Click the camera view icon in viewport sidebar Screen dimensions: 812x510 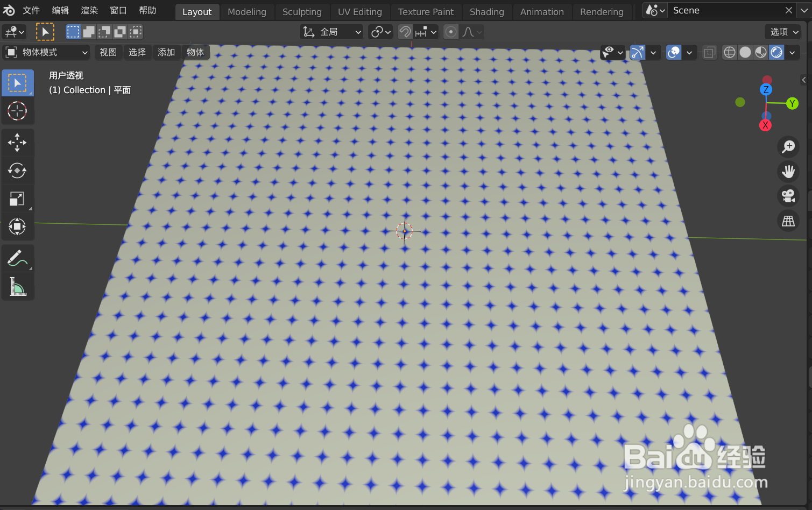point(788,196)
